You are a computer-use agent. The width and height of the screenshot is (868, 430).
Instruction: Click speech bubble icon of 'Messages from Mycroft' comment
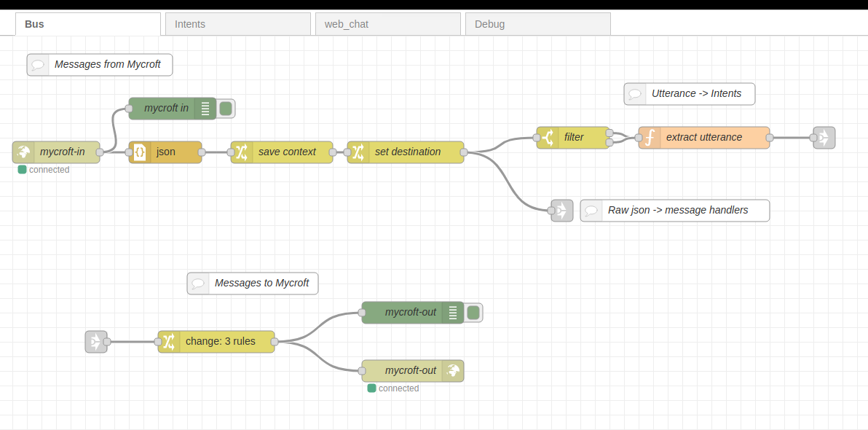tap(38, 65)
